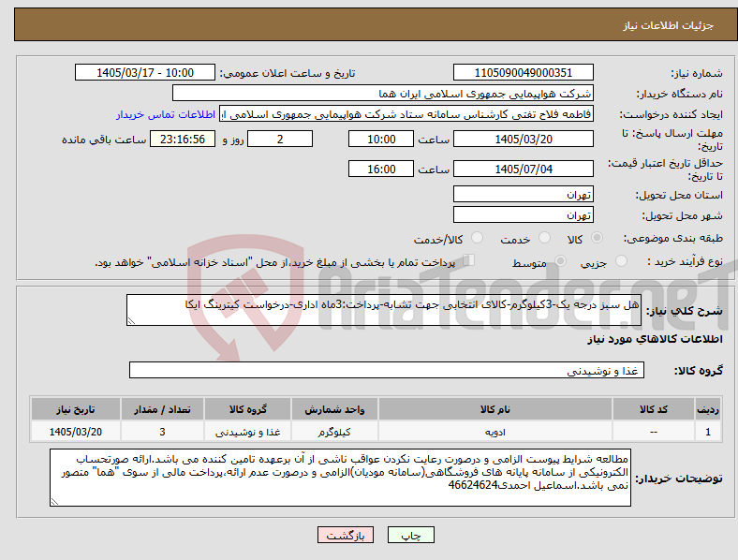Screen dimensions: 738x560
Task: Click the اطلاعات کالاهای مورد نیاز heading
Action: [x=655, y=339]
